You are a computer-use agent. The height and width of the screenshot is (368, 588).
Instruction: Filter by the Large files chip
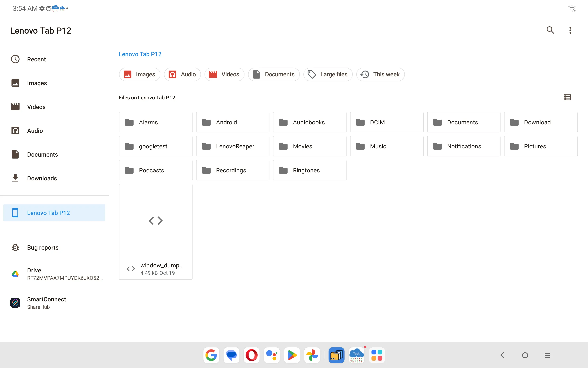click(x=328, y=74)
